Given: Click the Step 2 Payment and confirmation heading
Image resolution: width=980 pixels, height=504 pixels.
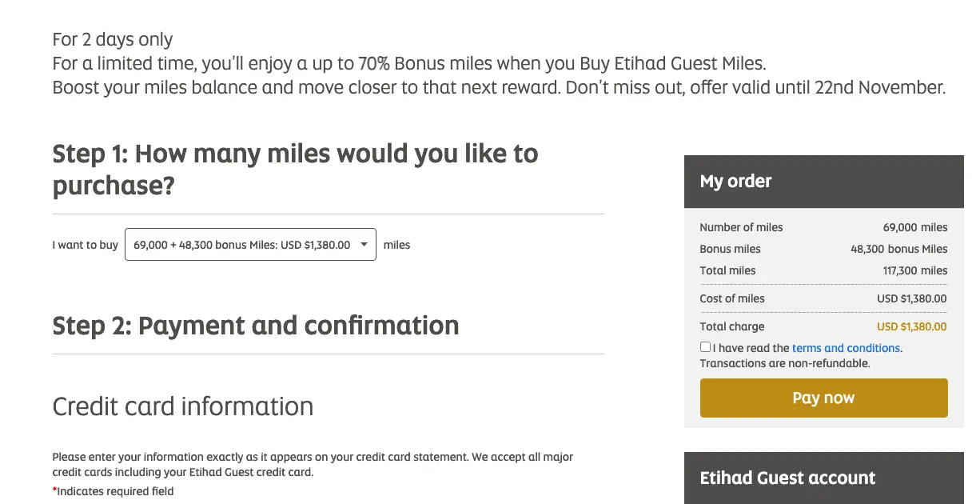Looking at the screenshot, I should tap(256, 326).
